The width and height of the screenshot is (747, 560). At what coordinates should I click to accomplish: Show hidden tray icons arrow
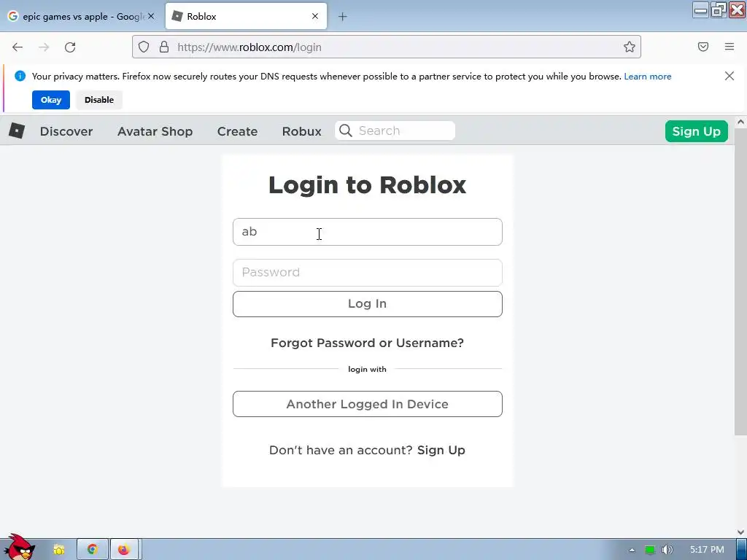[632, 550]
